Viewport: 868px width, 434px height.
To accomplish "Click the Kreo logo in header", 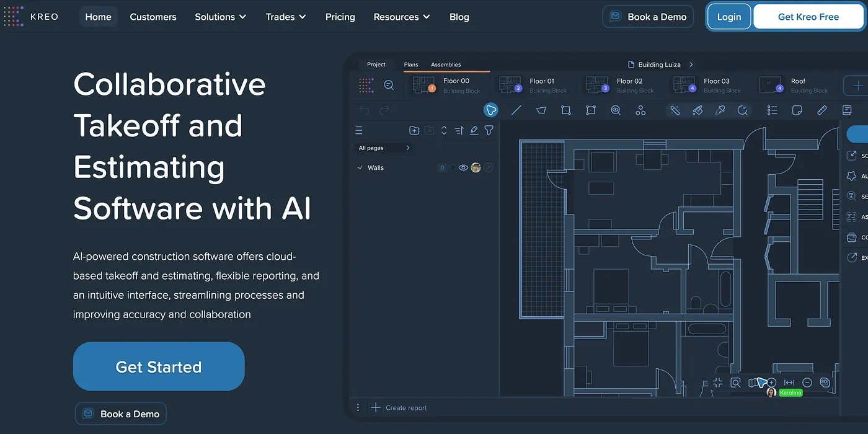I will (31, 17).
